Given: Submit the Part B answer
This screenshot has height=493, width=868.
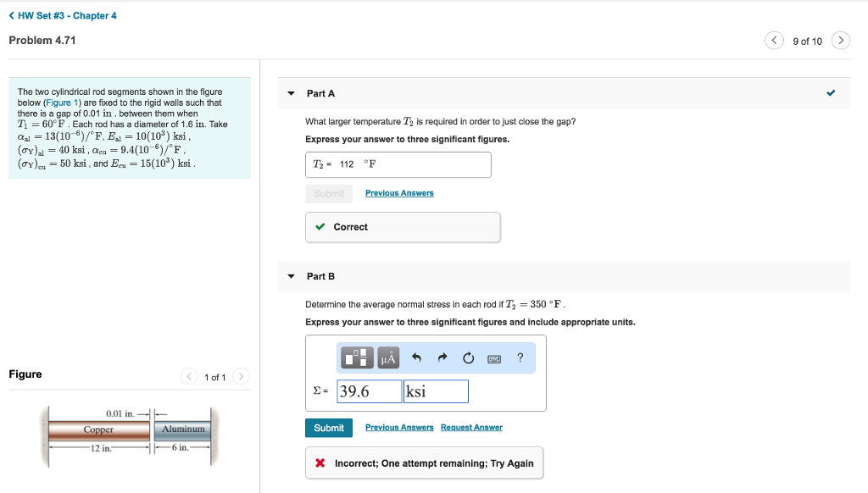Looking at the screenshot, I should point(329,428).
